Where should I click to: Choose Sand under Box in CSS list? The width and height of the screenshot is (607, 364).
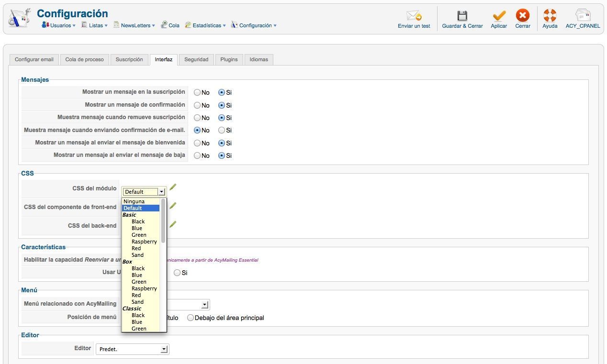pyautogui.click(x=141, y=302)
